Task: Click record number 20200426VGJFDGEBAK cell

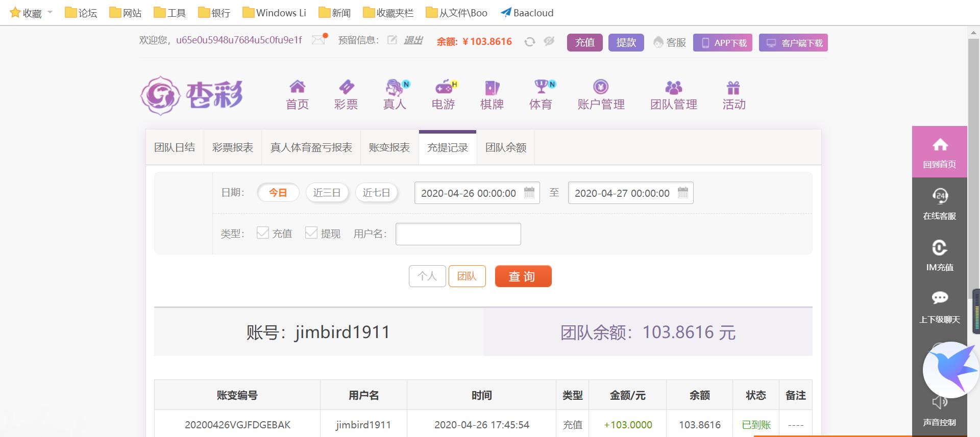Action: point(237,424)
